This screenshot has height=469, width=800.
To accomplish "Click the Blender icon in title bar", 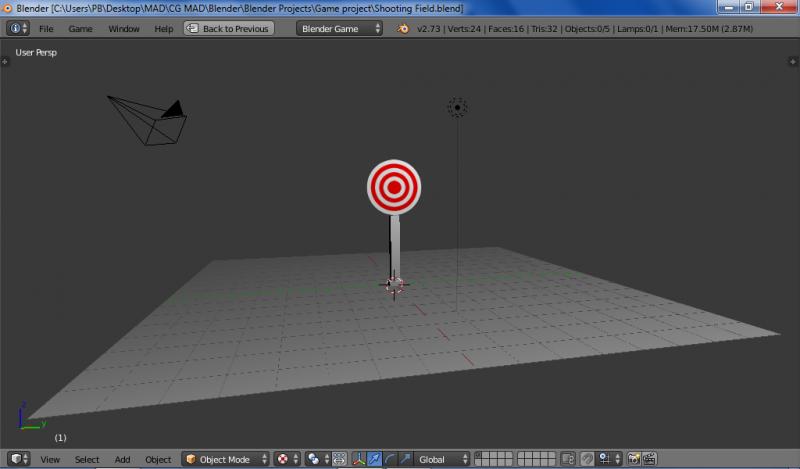I will click(7, 8).
